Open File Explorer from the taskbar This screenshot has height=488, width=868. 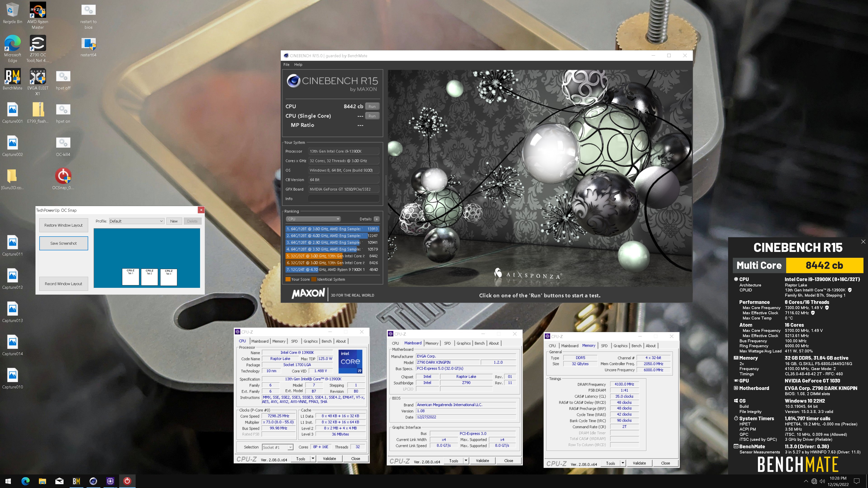tap(42, 481)
